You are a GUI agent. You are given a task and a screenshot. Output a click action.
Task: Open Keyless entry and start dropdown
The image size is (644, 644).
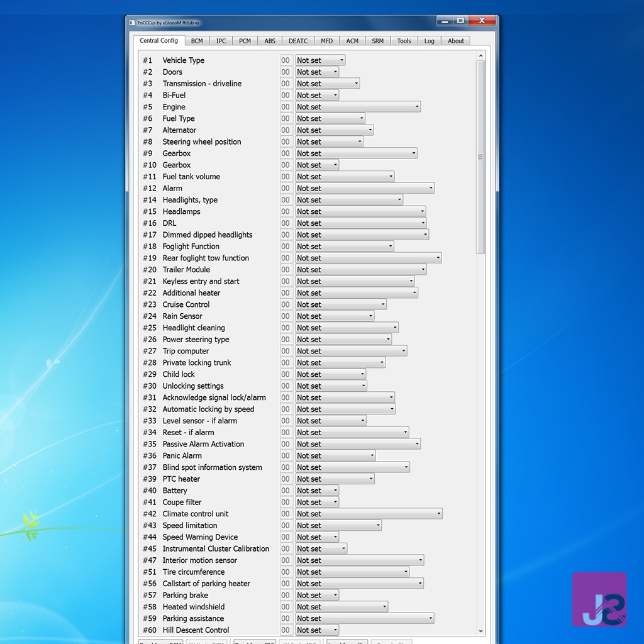click(355, 281)
